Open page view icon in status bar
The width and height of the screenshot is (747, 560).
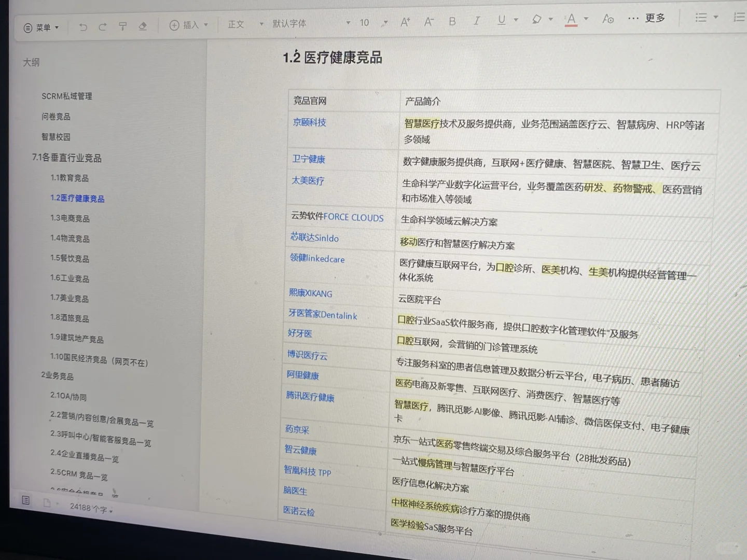click(x=47, y=502)
